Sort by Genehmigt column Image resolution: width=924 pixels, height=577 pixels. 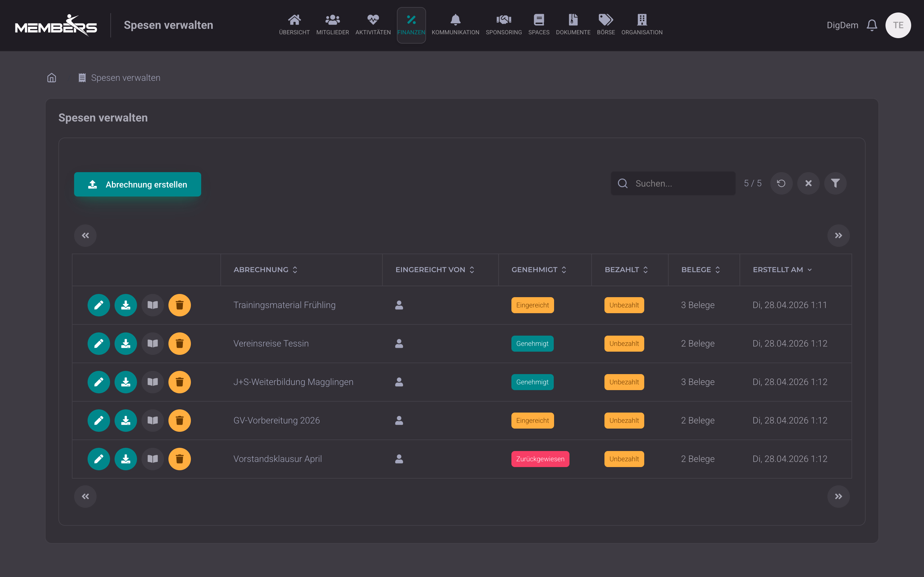point(539,270)
